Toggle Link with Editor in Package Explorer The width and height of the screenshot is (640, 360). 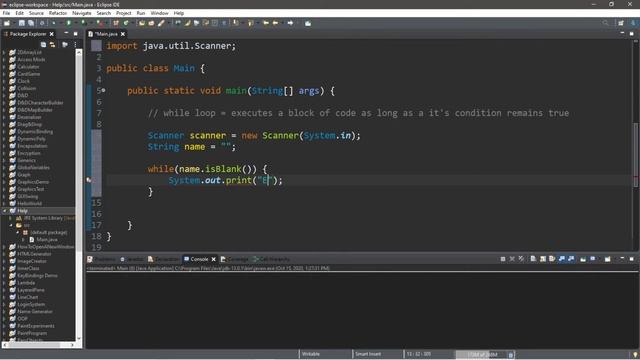tap(52, 44)
